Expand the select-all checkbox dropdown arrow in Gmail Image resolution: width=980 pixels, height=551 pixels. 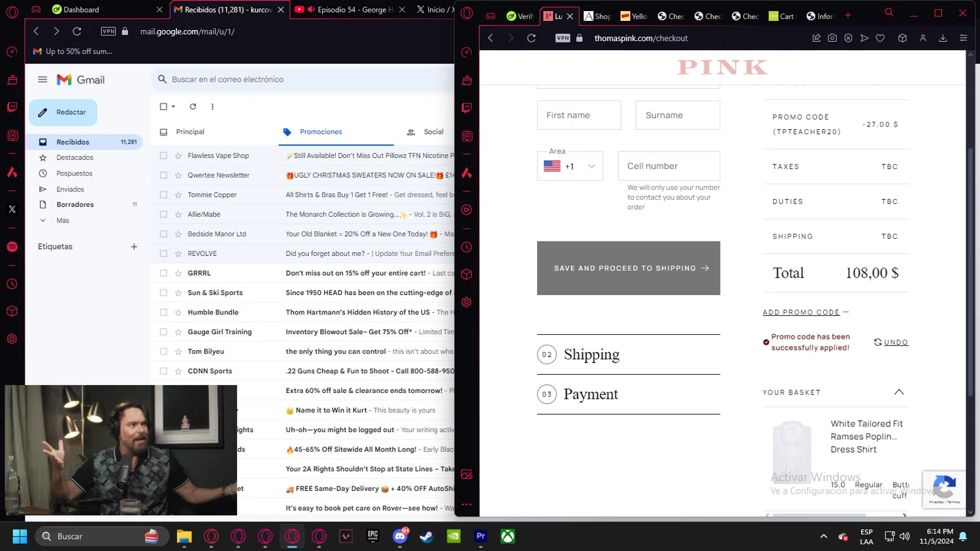[173, 106]
